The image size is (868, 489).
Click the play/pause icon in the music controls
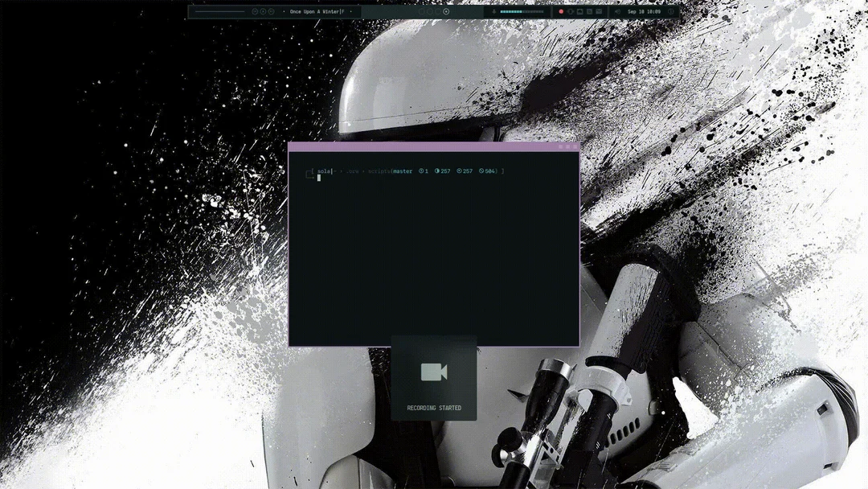pyautogui.click(x=262, y=11)
